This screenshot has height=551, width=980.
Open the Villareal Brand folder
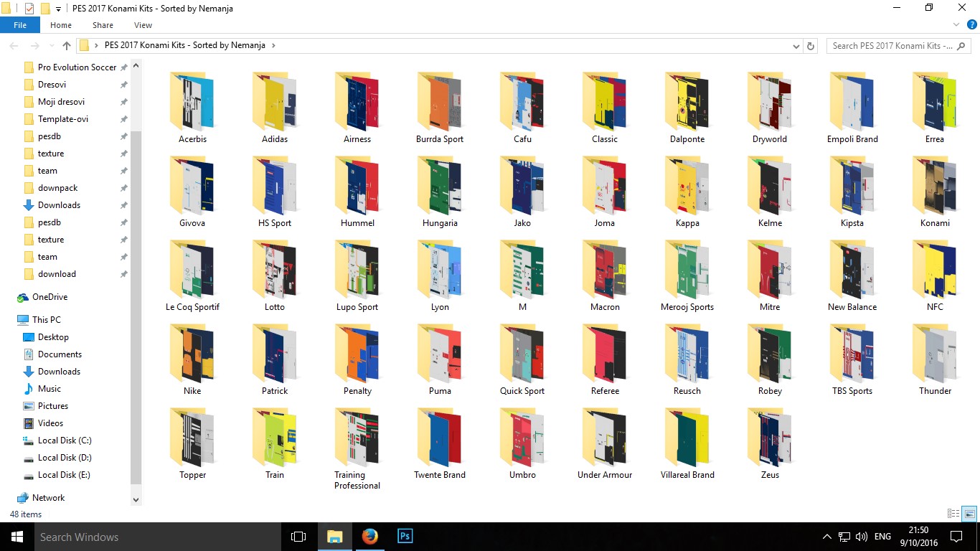tap(687, 443)
